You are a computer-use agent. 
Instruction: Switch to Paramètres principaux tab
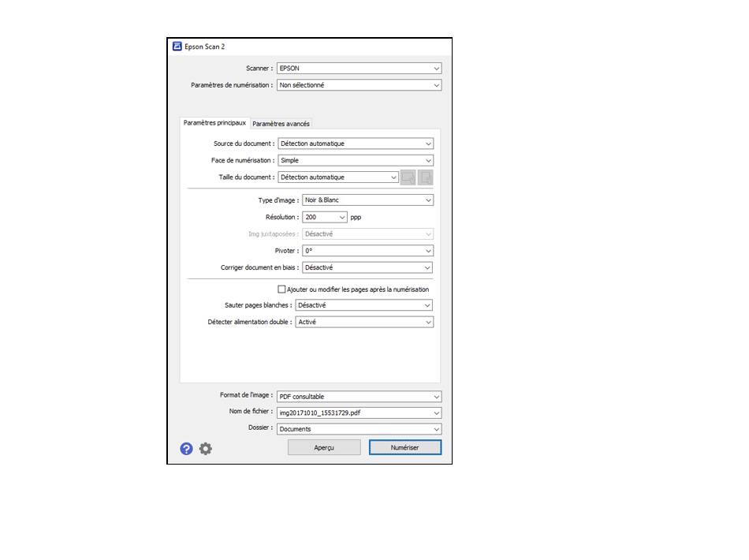tap(214, 123)
